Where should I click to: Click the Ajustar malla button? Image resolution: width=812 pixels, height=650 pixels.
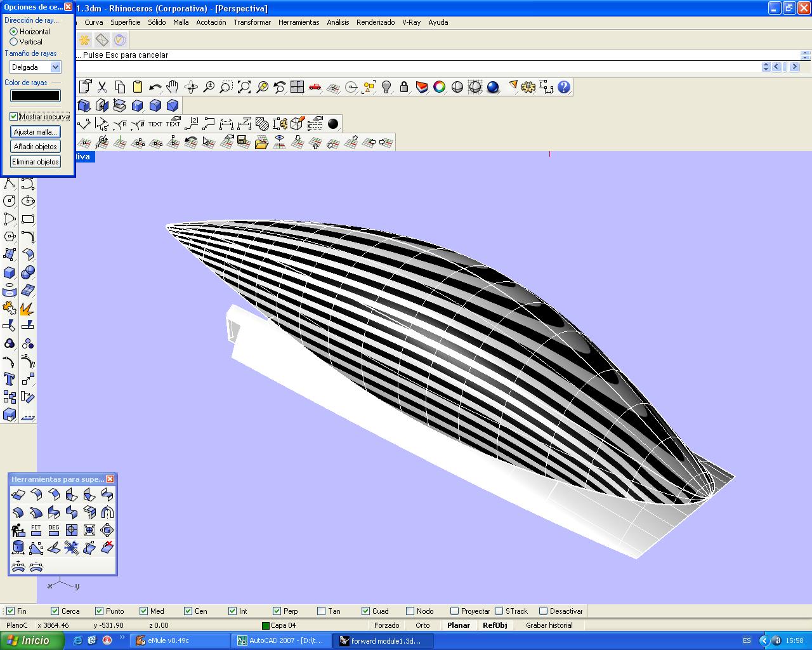coord(36,132)
